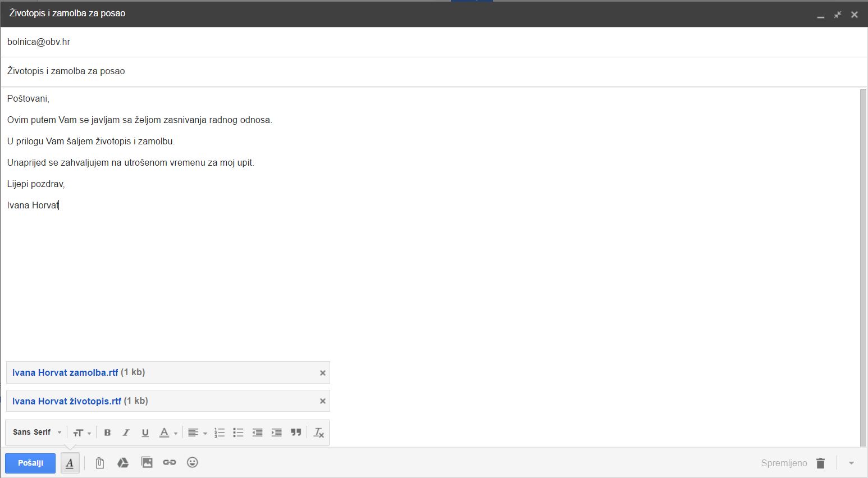The height and width of the screenshot is (478, 868).
Task: Toggle italic text formatting
Action: tap(126, 433)
